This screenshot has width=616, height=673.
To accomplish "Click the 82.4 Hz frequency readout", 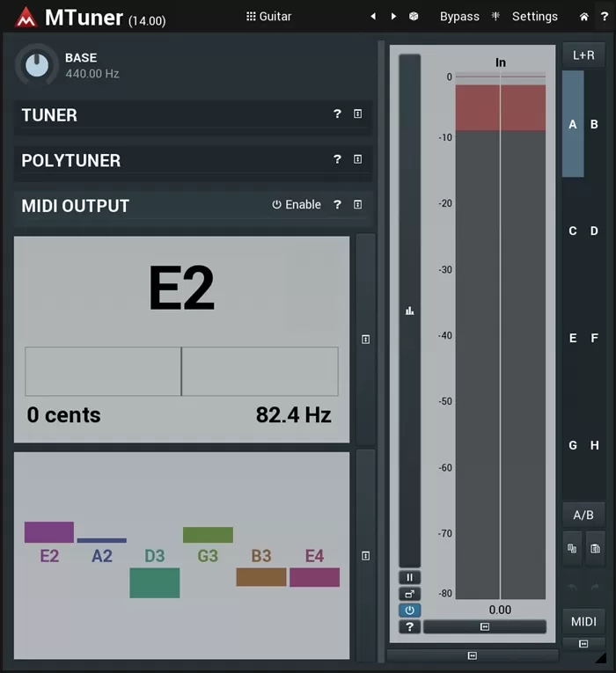I will (x=294, y=415).
